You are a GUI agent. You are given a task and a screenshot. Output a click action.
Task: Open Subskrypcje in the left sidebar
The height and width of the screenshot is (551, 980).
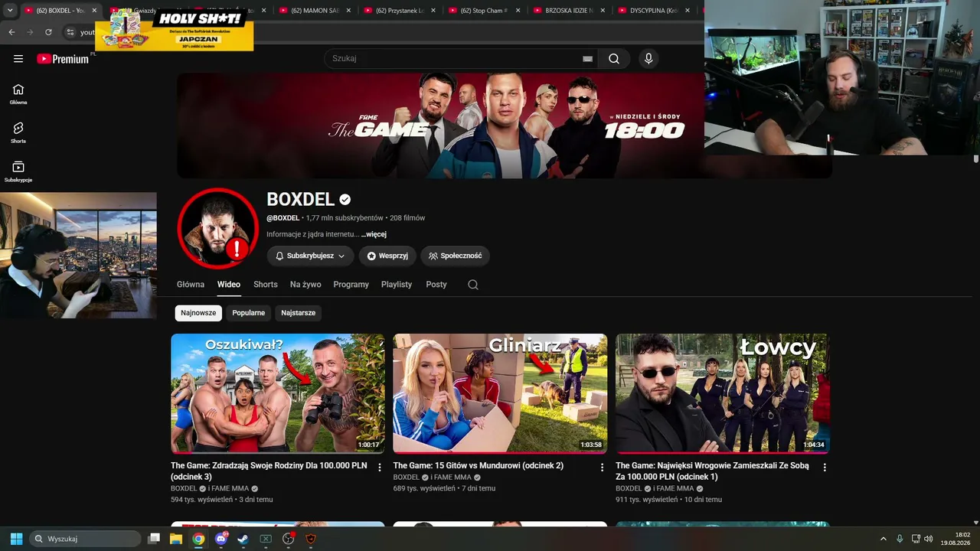tap(18, 172)
